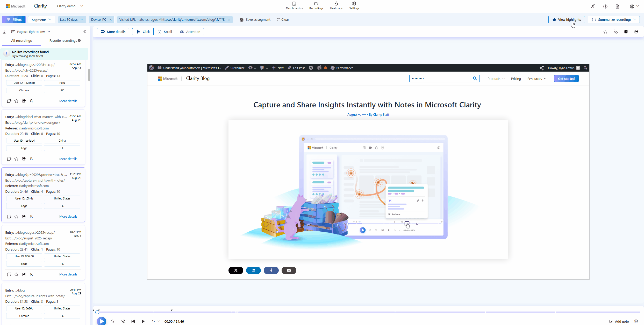This screenshot has width=644, height=325.
Task: Expand the Last 30 days date filter
Action: tap(71, 19)
